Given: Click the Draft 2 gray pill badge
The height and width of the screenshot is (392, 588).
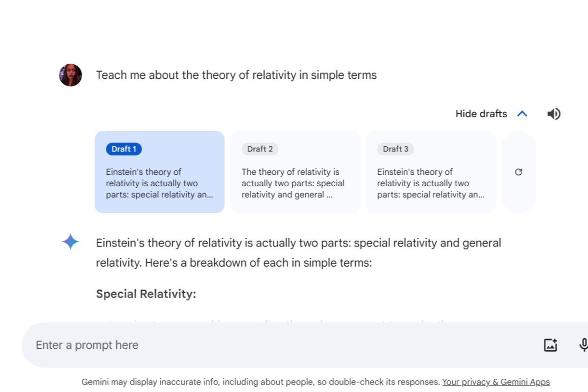Looking at the screenshot, I should 260,149.
